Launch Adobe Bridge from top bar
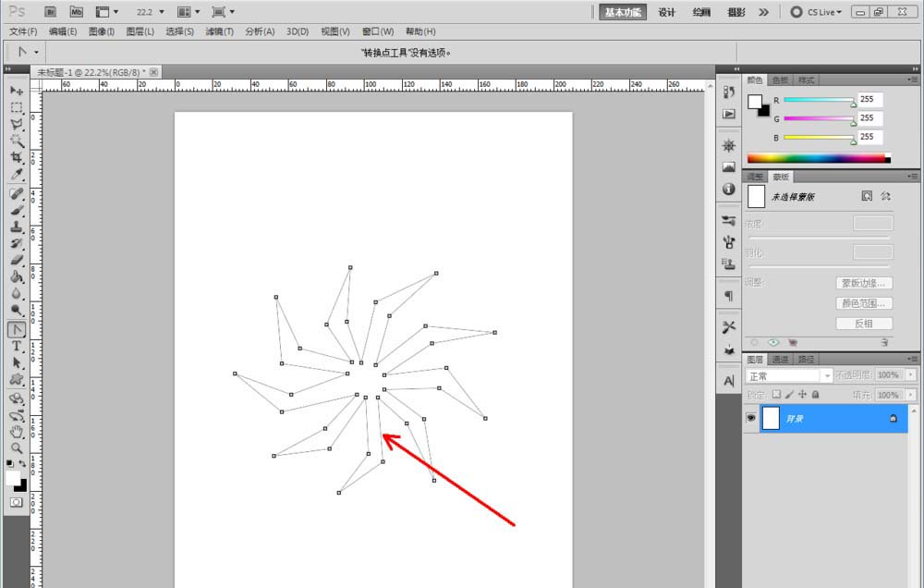This screenshot has width=924, height=588. 51,12
